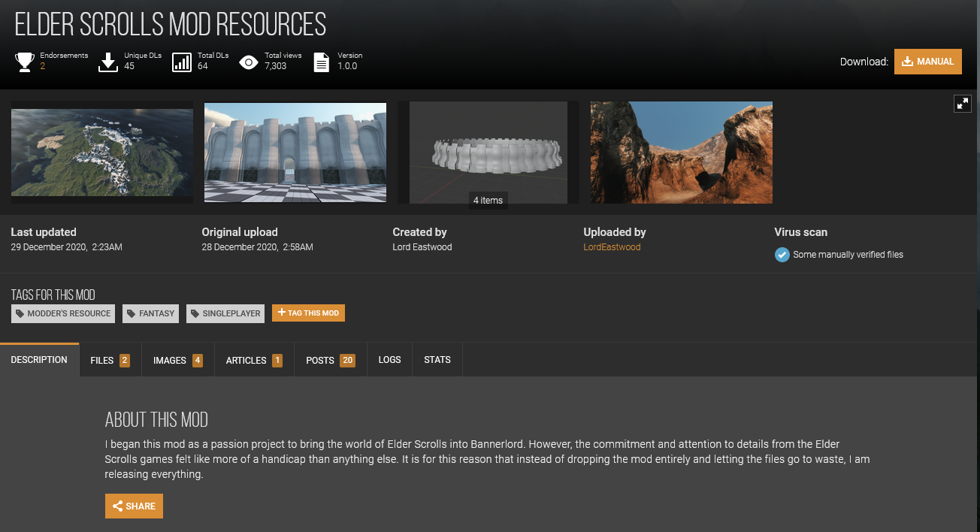980x532 pixels.
Task: View the white castle wall thumbnail
Action: (295, 153)
